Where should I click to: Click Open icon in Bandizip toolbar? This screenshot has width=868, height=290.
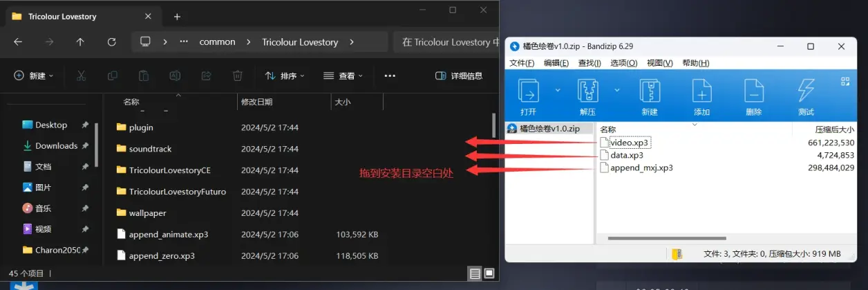(529, 91)
